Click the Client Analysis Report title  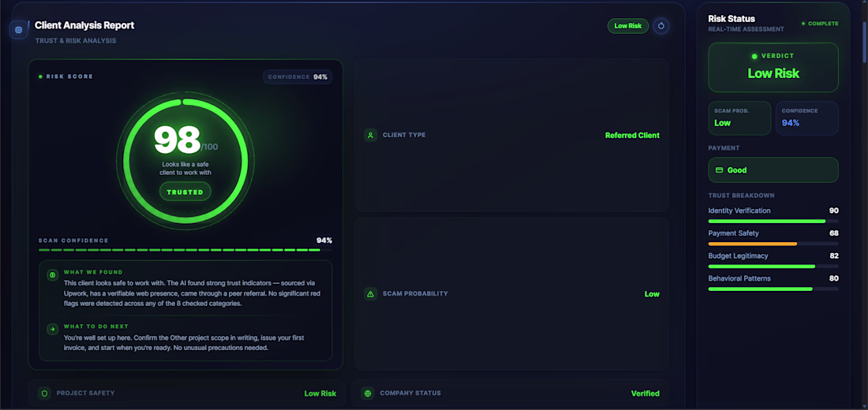84,25
